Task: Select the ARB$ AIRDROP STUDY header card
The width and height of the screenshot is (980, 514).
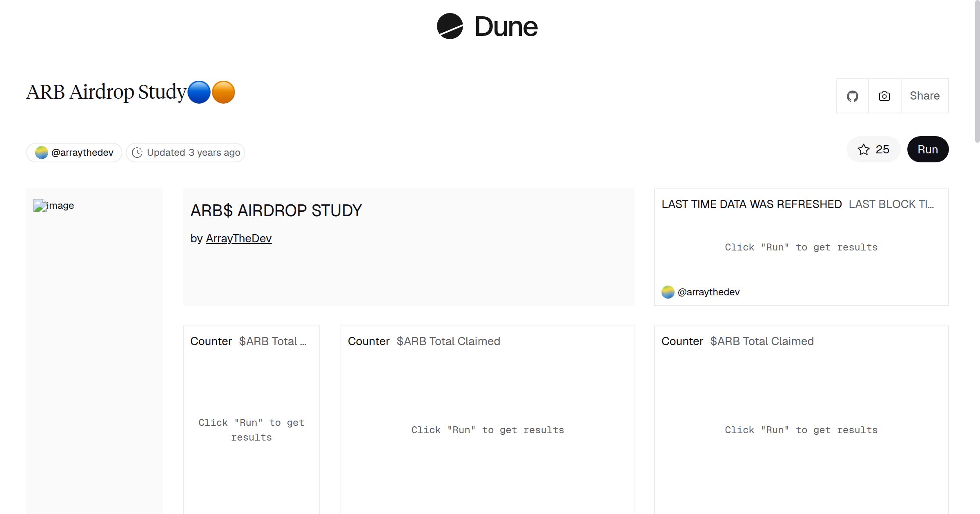Action: pyautogui.click(x=276, y=210)
